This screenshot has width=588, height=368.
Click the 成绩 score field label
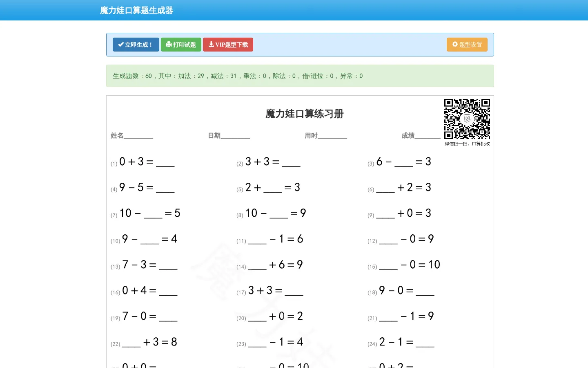408,135
